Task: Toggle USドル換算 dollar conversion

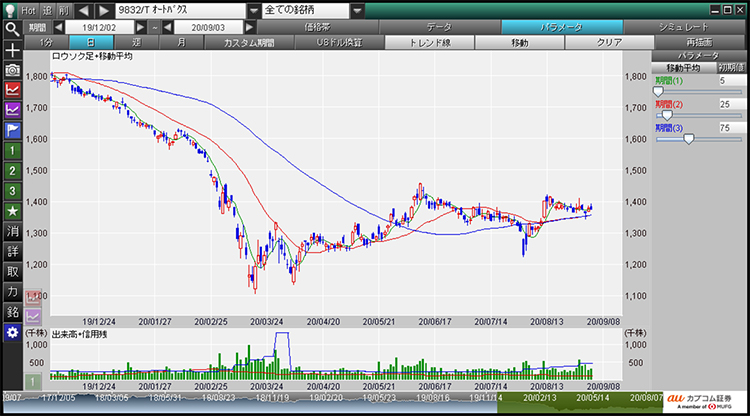Action: 339,43
